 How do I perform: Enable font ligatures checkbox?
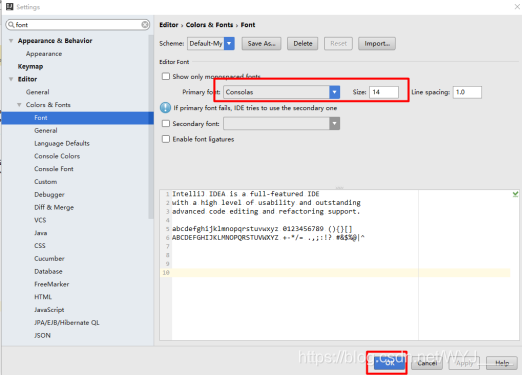[166, 139]
